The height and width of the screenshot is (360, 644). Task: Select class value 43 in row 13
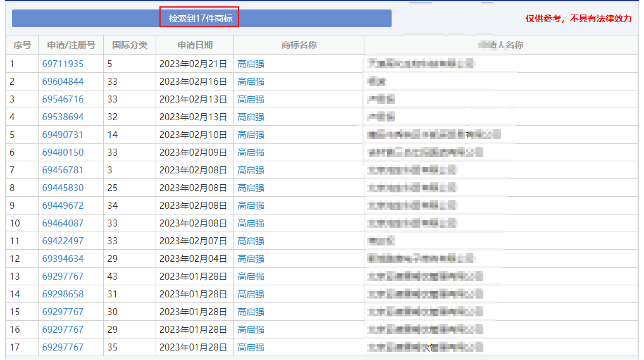[113, 276]
